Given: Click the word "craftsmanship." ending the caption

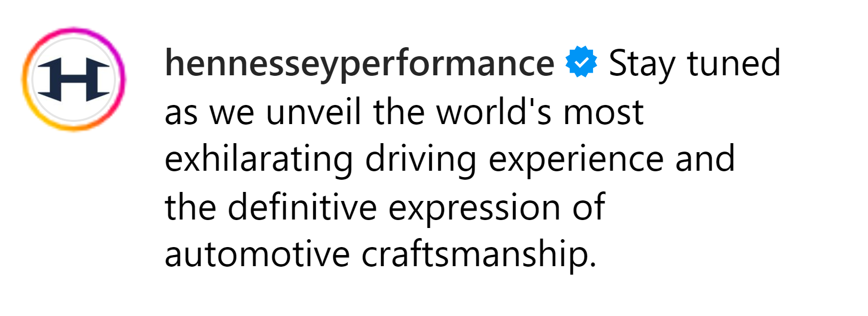Looking at the screenshot, I should (479, 254).
